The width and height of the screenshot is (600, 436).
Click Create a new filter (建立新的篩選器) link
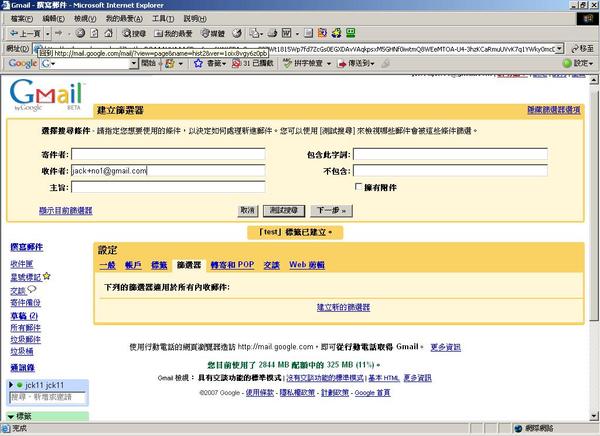[344, 307]
